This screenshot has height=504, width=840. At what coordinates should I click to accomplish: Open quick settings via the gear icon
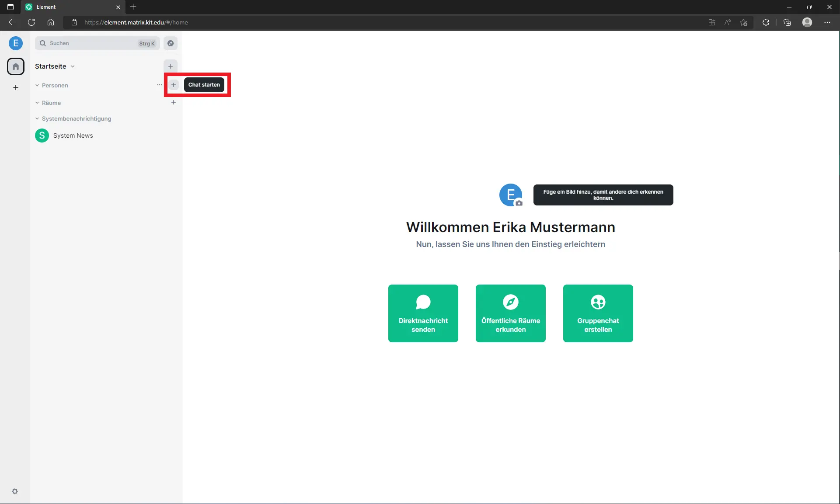[15, 491]
